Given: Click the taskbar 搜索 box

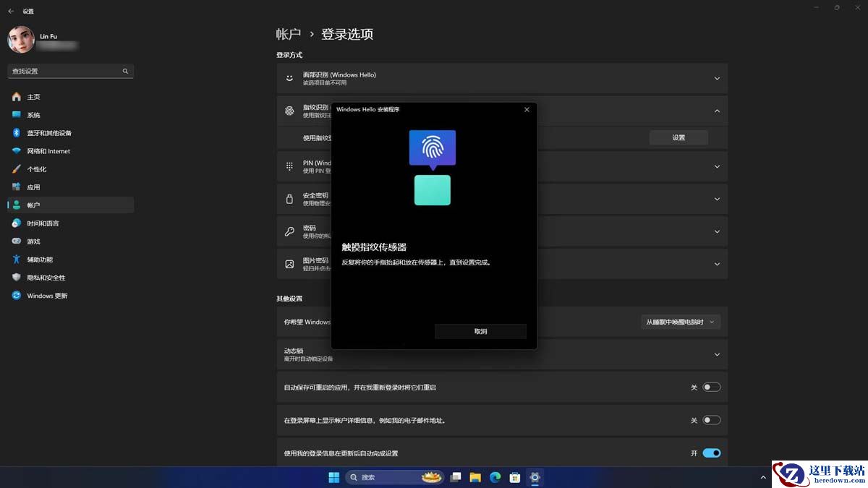Looking at the screenshot, I should point(394,477).
